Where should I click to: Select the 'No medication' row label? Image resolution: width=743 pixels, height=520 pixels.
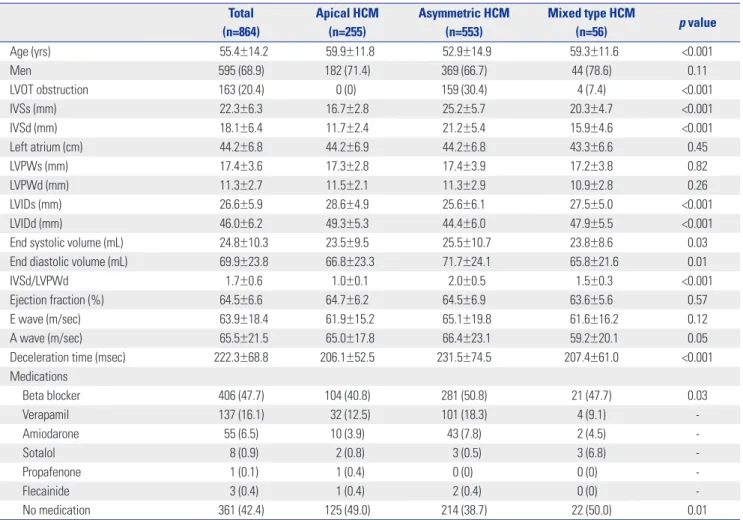click(x=56, y=510)
